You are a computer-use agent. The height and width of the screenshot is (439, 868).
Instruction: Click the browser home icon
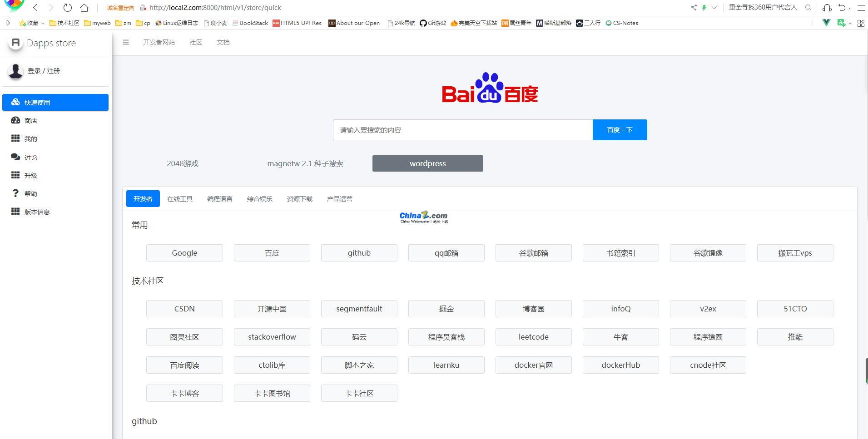84,7
